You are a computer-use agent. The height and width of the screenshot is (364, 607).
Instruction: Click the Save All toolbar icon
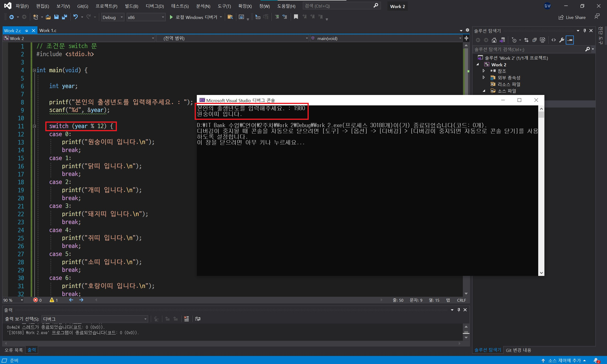tap(64, 17)
